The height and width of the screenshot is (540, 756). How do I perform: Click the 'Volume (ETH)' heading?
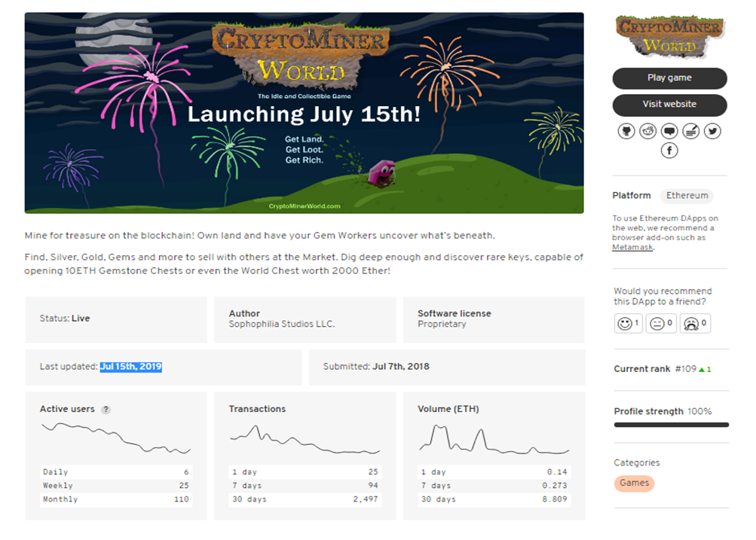(x=448, y=409)
